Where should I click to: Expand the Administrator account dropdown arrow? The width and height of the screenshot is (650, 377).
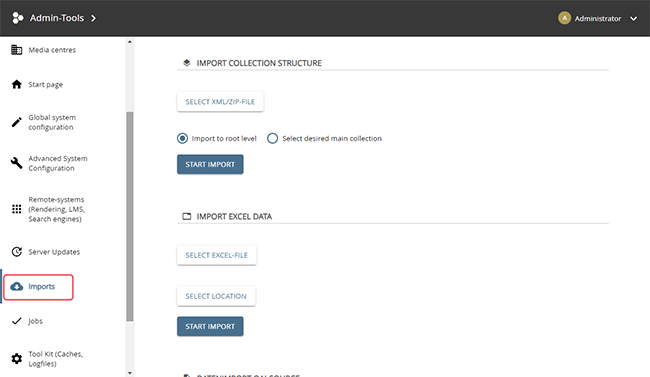click(x=633, y=18)
